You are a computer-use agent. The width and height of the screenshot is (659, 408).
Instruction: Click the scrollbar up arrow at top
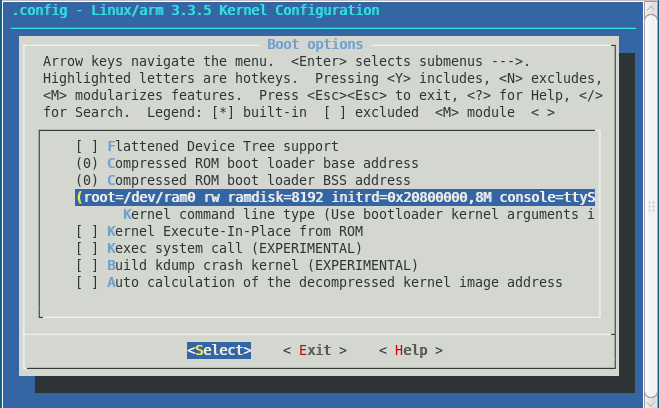click(651, 9)
